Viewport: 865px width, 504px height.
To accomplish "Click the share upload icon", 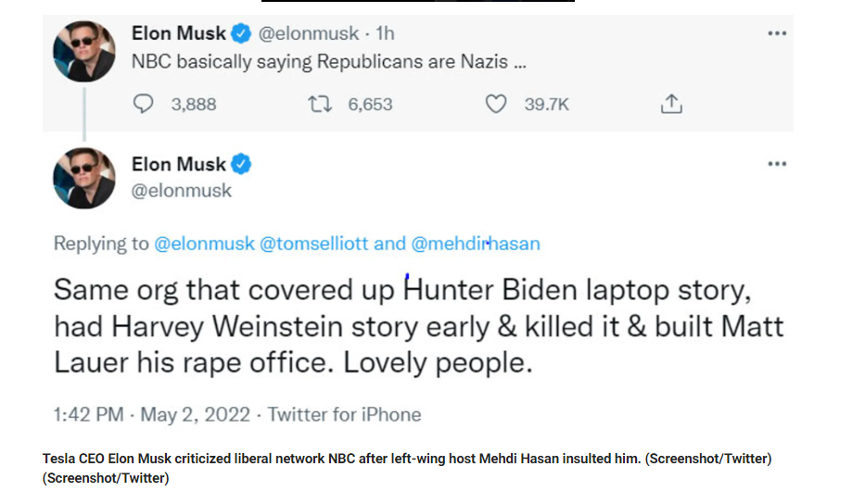I will pos(671,105).
